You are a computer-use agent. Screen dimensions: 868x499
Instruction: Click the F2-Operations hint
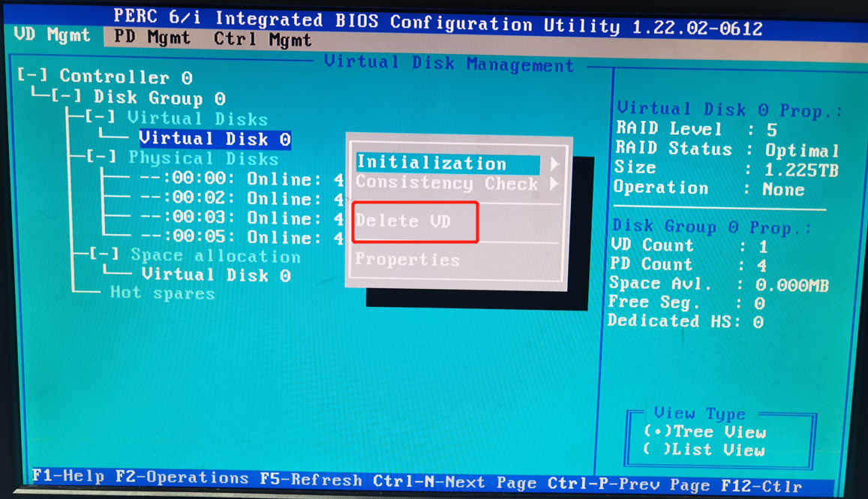click(x=182, y=477)
